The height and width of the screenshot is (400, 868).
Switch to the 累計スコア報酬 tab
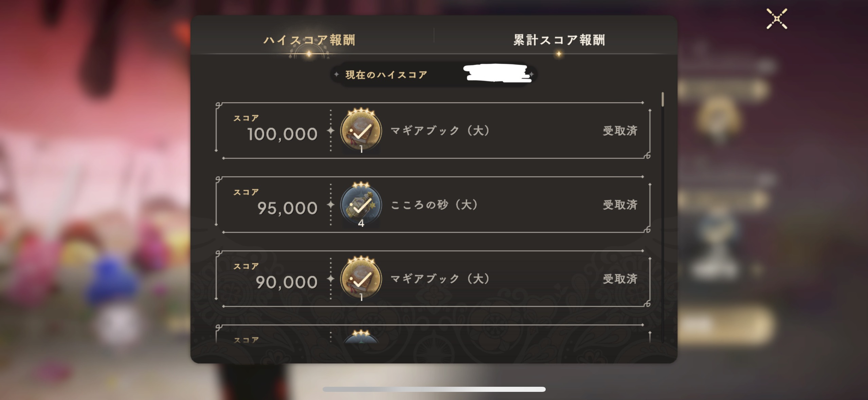[x=559, y=40]
